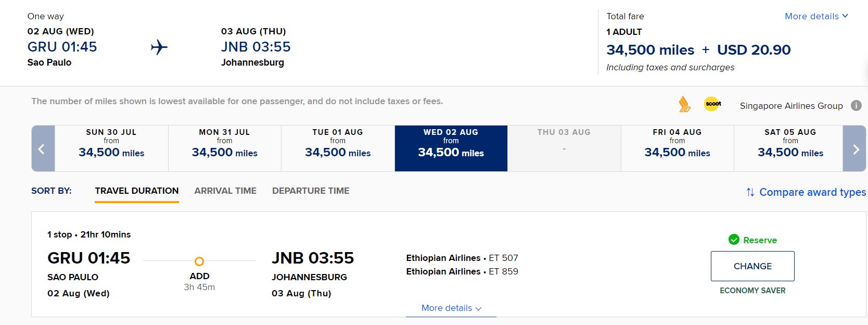Sort results by Departure Time
Image resolution: width=868 pixels, height=325 pixels.
point(311,191)
